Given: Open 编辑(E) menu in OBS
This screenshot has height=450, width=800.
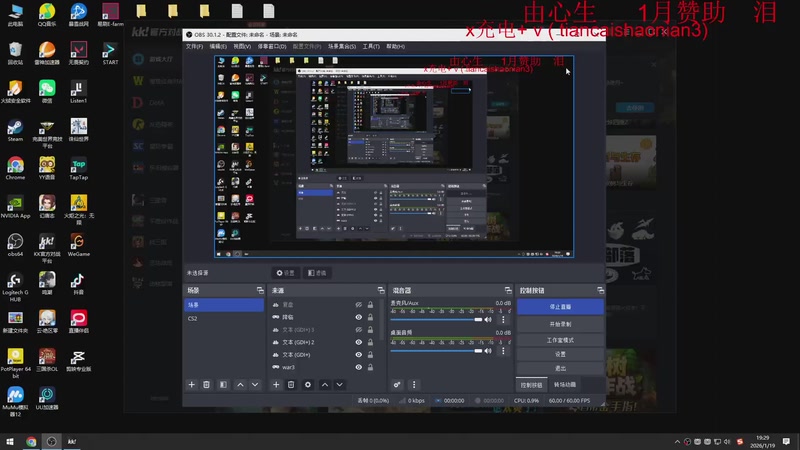Looking at the screenshot, I should [x=218, y=46].
